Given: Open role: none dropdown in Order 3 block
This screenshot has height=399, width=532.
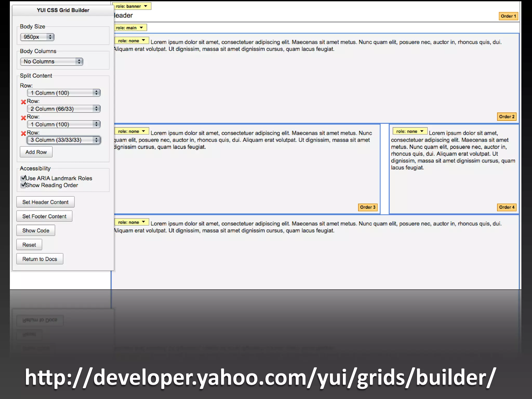Looking at the screenshot, I should (131, 131).
